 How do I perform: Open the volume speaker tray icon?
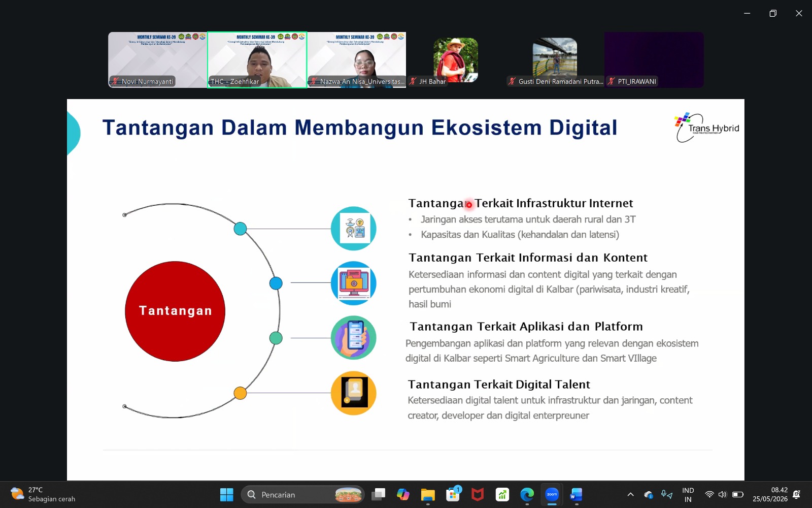(723, 494)
